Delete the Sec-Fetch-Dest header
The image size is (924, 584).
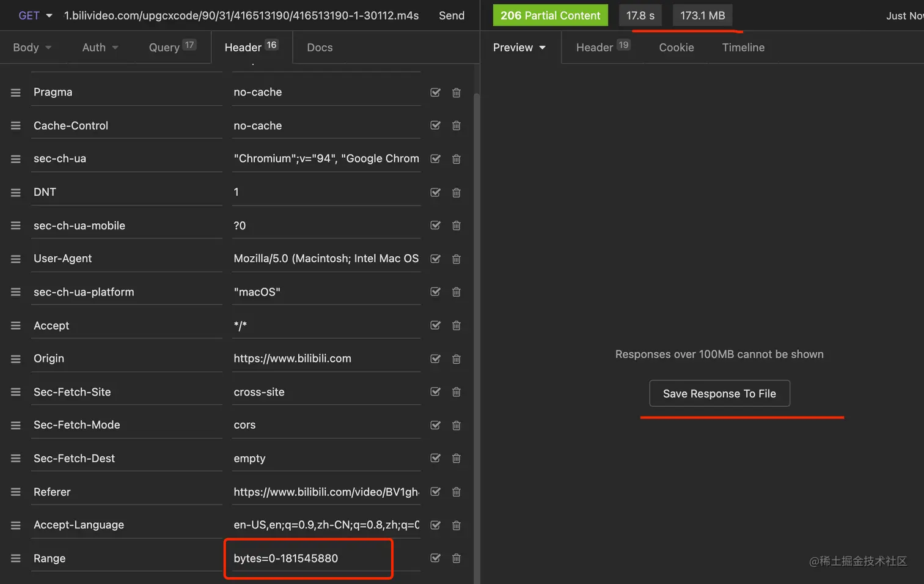coord(456,459)
